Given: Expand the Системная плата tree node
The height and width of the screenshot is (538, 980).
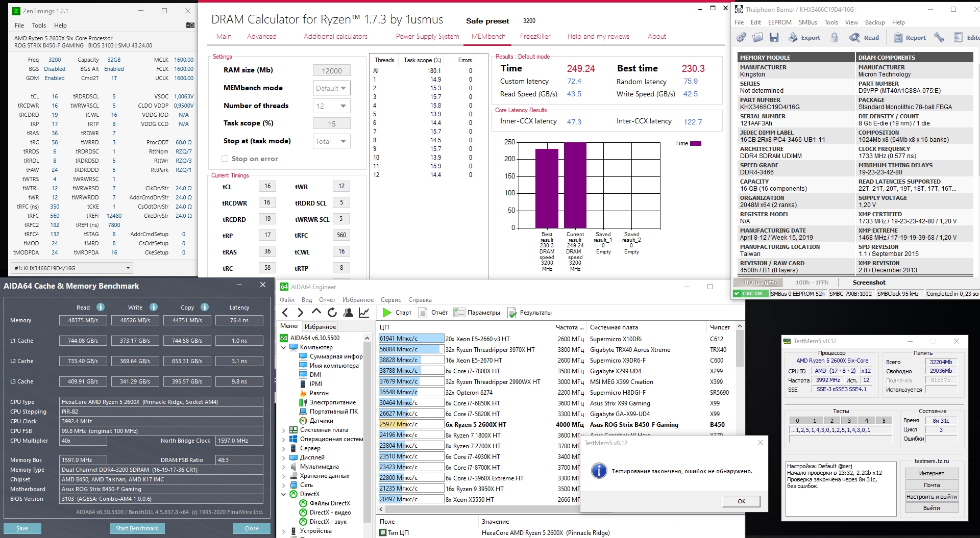Looking at the screenshot, I should 284,430.
